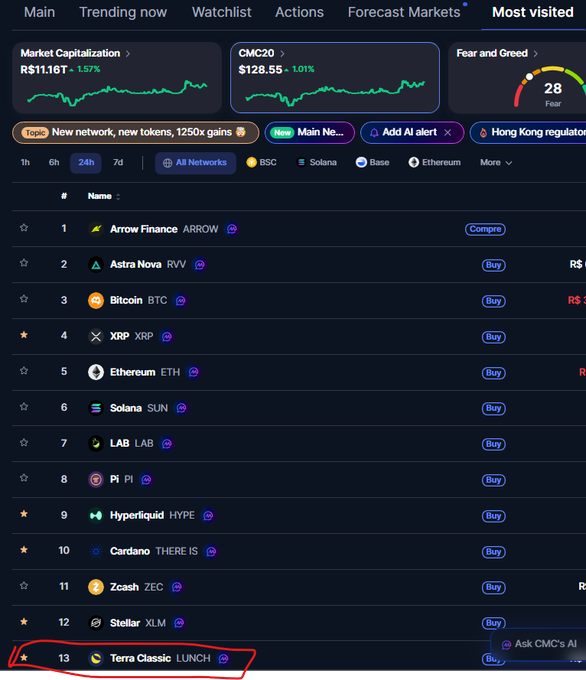Expand the More networks dropdown
This screenshot has width=586, height=680.
(x=496, y=163)
